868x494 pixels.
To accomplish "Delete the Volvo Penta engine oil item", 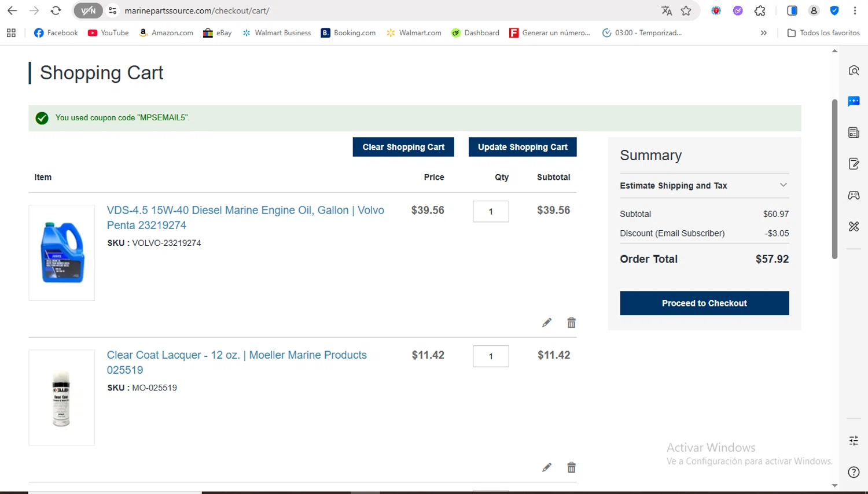I will 571,323.
